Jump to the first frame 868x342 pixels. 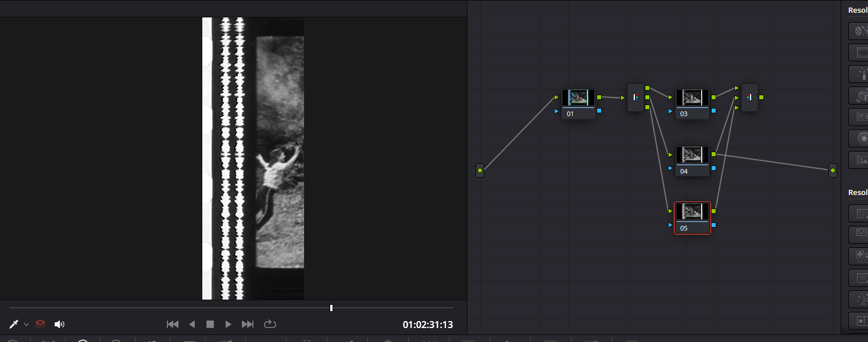(x=173, y=324)
